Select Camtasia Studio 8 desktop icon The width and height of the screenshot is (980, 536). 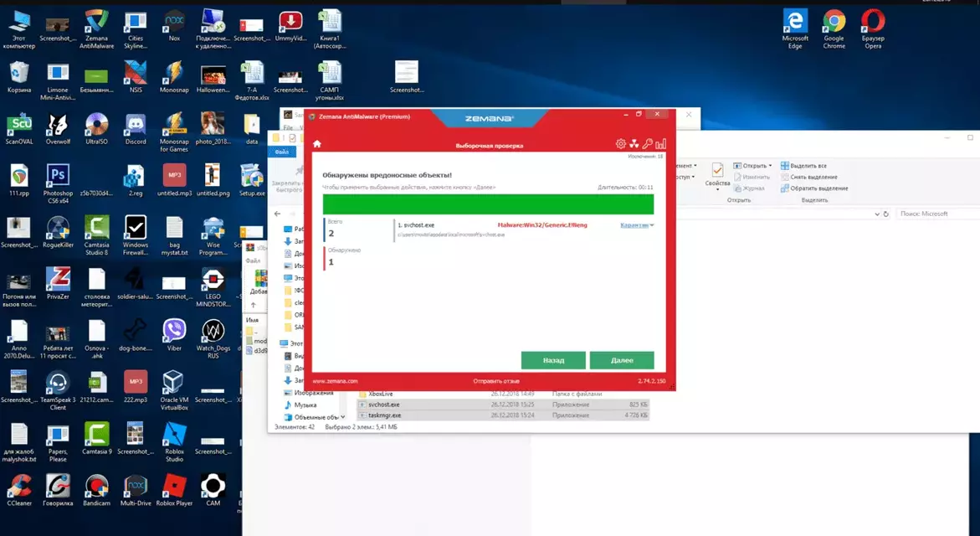(96, 236)
